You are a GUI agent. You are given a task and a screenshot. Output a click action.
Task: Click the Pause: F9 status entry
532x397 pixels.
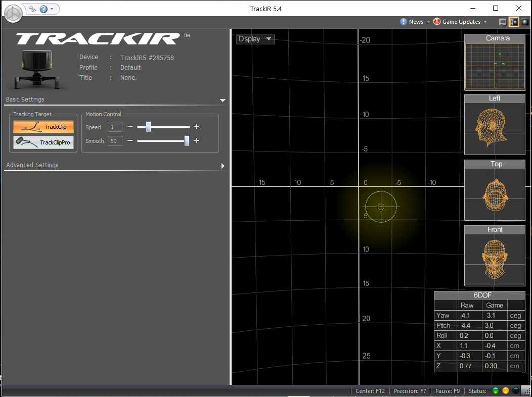pyautogui.click(x=448, y=391)
